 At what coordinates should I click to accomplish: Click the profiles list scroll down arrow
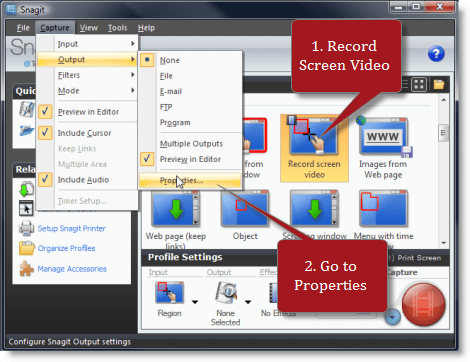click(444, 243)
